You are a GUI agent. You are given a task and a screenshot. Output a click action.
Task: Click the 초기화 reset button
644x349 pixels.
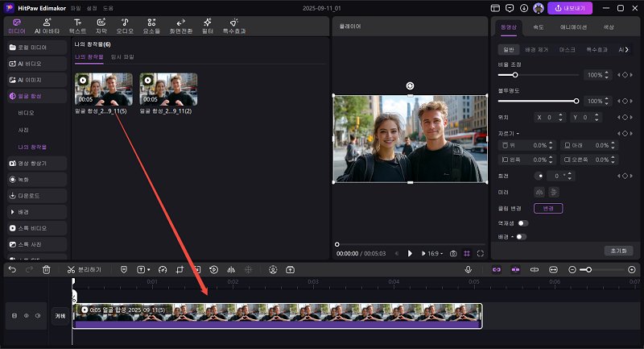coord(618,251)
